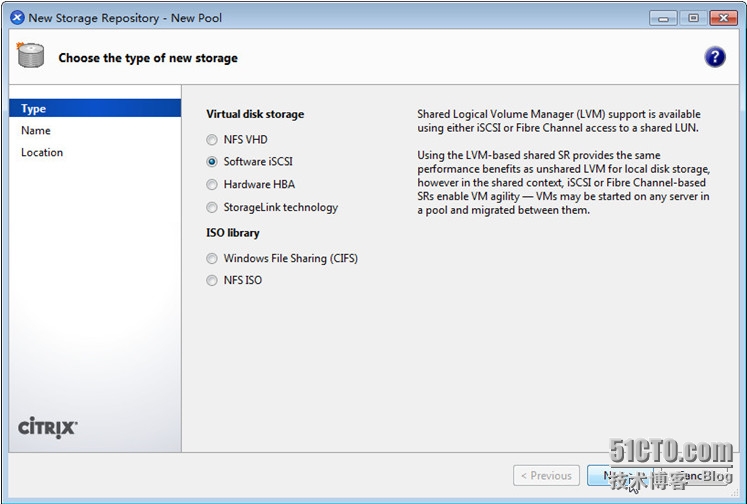Click the 'ISO library' heading
Viewport: 747px width, 504px height.
tap(232, 232)
